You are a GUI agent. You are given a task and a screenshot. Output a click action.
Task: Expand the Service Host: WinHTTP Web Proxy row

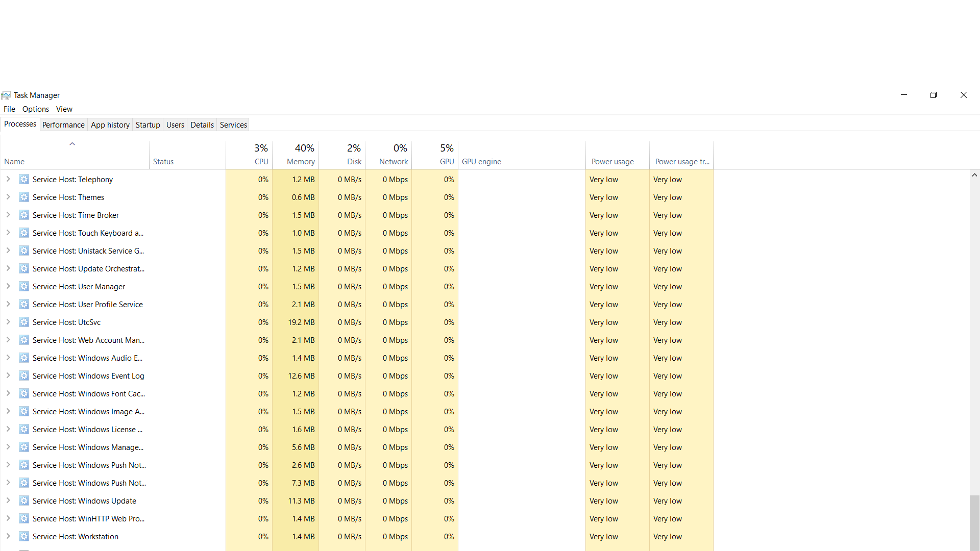pos(8,518)
